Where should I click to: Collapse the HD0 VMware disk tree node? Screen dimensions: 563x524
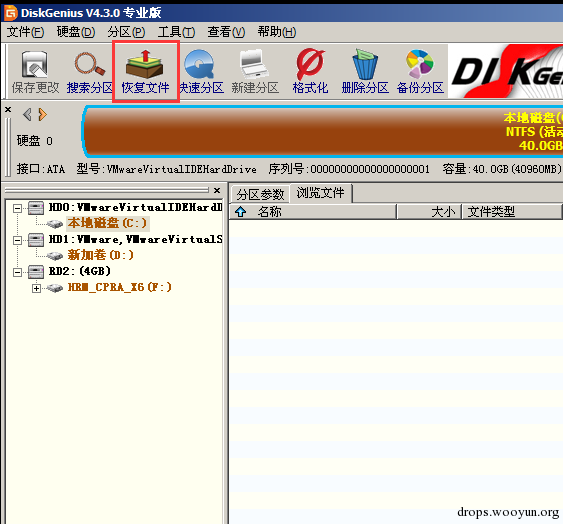click(17, 208)
